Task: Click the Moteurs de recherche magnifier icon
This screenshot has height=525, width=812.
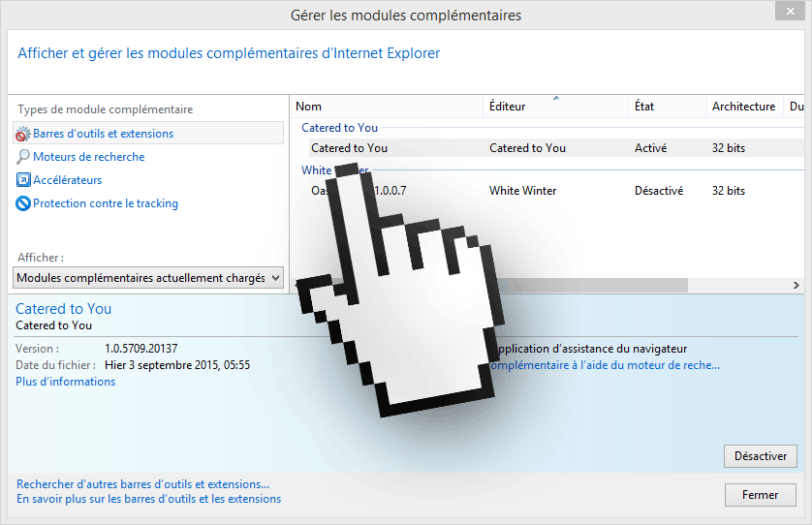Action: 23,157
